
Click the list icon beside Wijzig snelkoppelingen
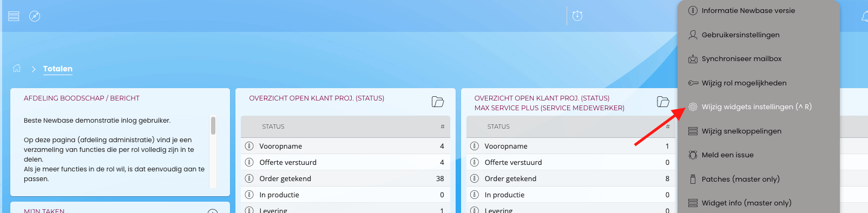pos(693,131)
